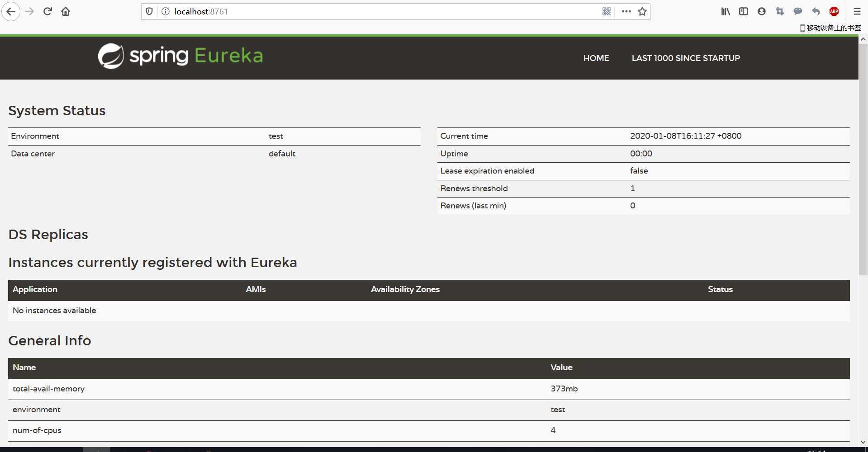Select the 'environment' row in General Info
Image resolution: width=868 pixels, height=452 pixels.
(x=429, y=410)
